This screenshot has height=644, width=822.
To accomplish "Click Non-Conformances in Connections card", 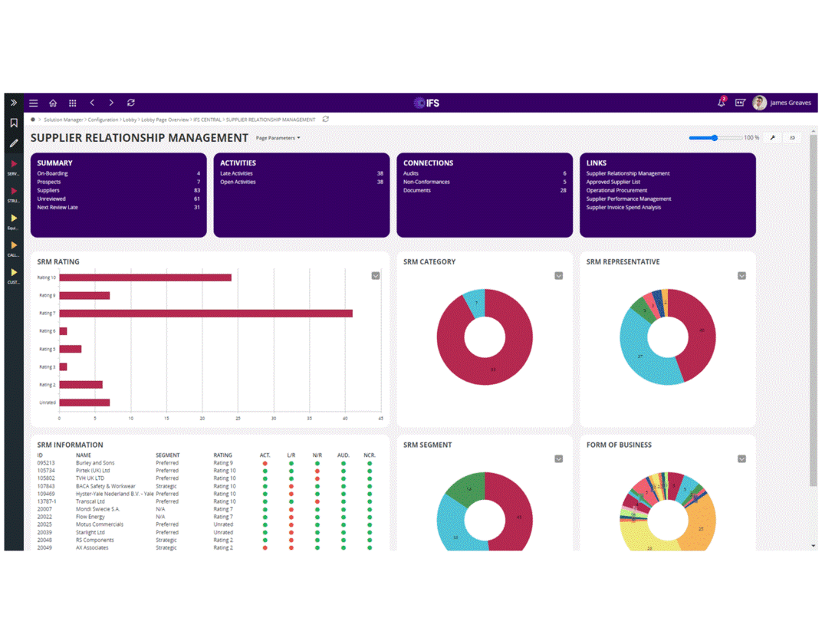I will click(426, 182).
